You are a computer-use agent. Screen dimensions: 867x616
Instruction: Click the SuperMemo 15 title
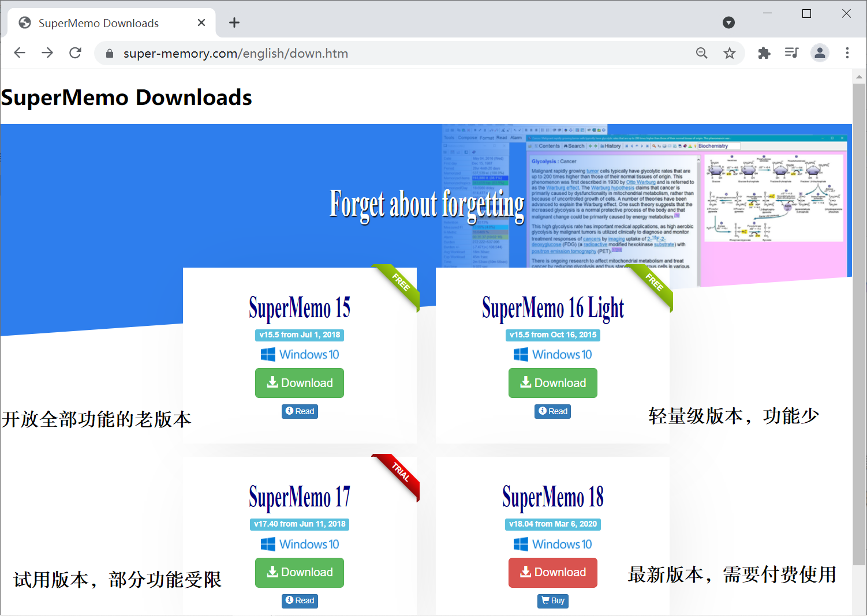coord(300,308)
